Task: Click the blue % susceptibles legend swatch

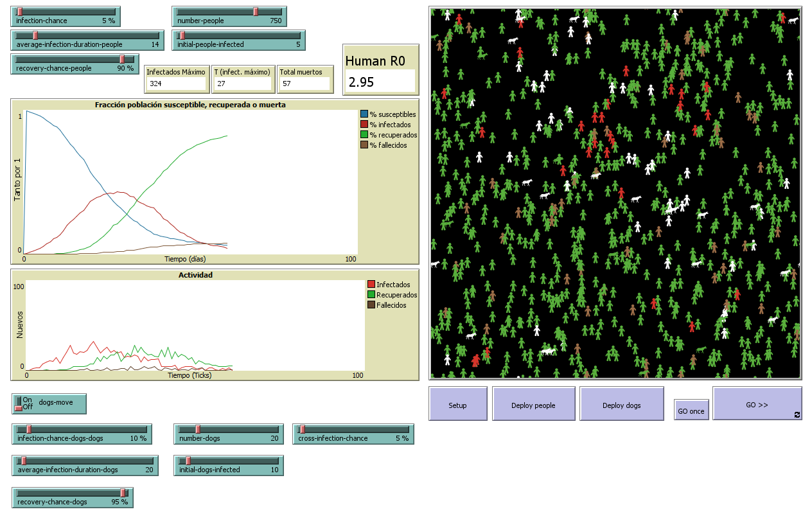Action: [364, 114]
